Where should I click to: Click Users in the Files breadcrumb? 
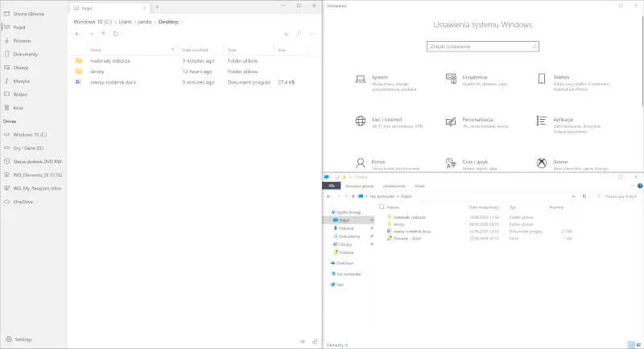[x=125, y=22]
